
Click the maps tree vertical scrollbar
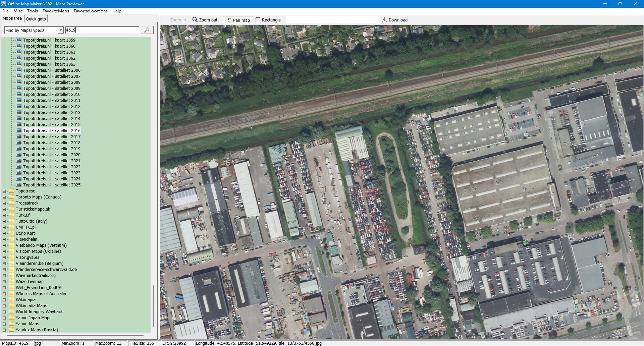tap(154, 305)
